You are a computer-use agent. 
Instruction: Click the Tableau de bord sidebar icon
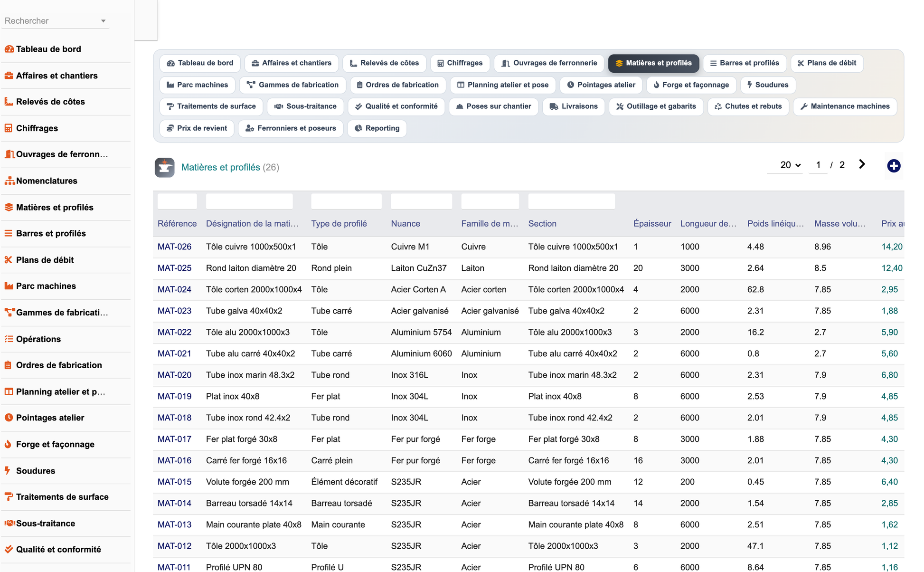click(x=9, y=49)
